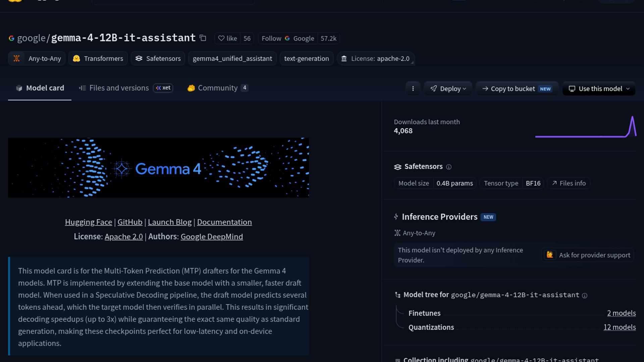Open the 56 likes count
This screenshot has width=644, height=362.
point(247,38)
